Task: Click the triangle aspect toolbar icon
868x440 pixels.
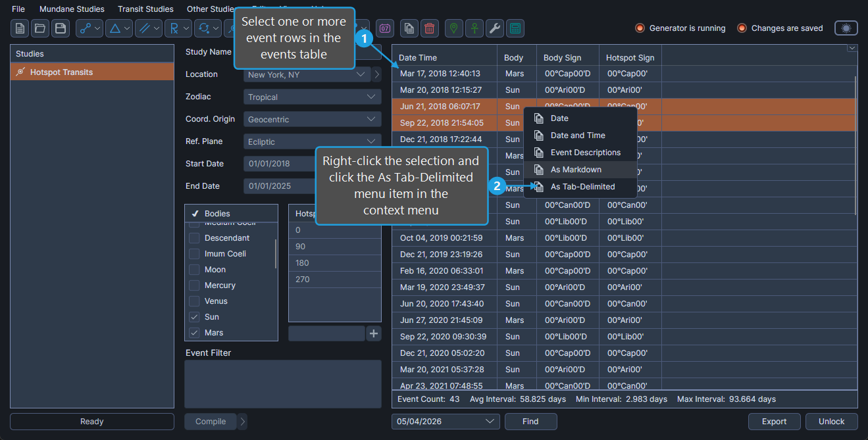Action: (x=115, y=28)
